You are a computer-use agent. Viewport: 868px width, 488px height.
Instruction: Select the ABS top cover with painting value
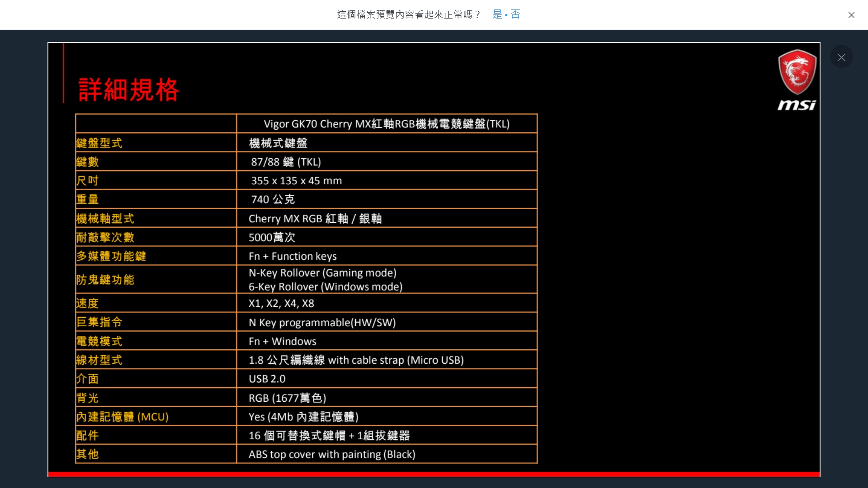(x=332, y=455)
